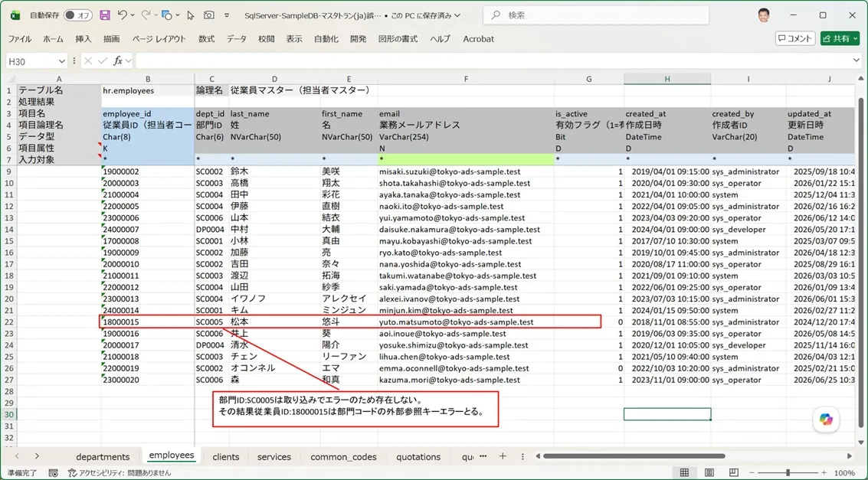
Task: Go to next sheet with right arrow
Action: pyautogui.click(x=37, y=456)
